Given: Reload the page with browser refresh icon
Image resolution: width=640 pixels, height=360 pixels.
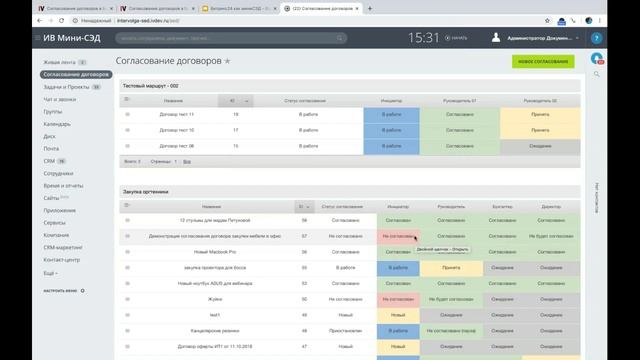Looking at the screenshot, I should point(61,20).
